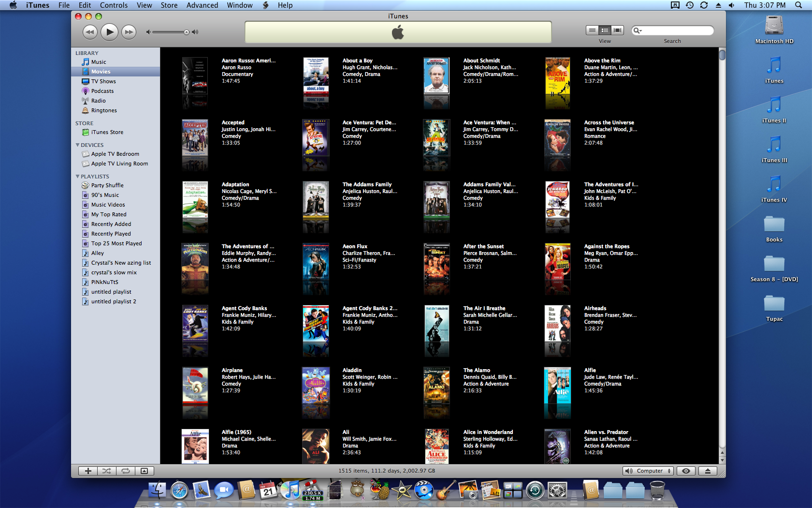Screen dimensions: 812x508
Task: Open the Window menu
Action: [240, 5]
